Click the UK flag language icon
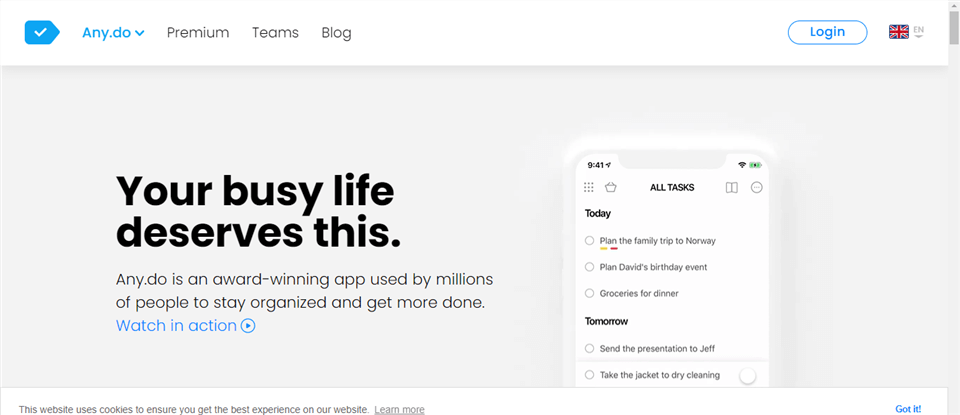 click(898, 32)
